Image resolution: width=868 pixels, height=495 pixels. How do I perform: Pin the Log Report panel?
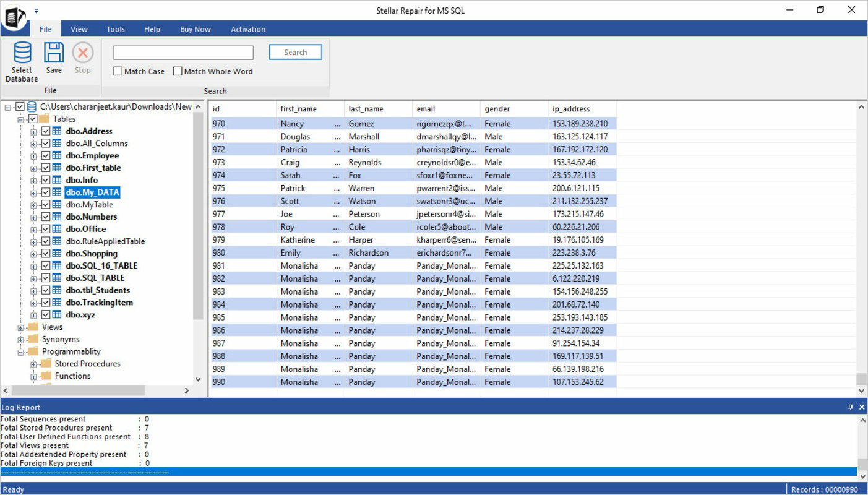point(851,407)
